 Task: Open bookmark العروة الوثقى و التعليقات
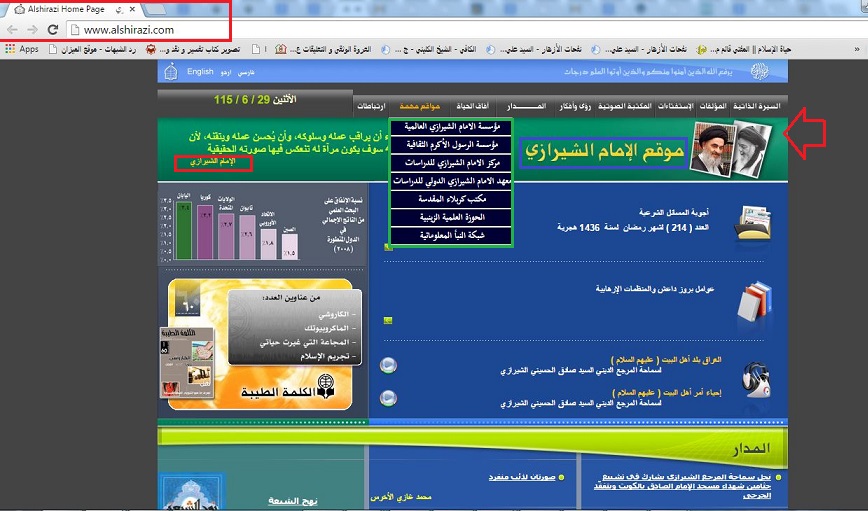(323, 49)
